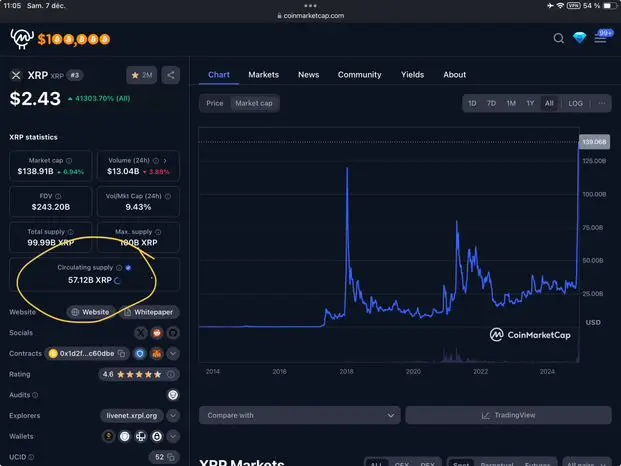Viewport: 621px width, 466px height.
Task: Show Volume (24h) info icon
Action: point(156,160)
